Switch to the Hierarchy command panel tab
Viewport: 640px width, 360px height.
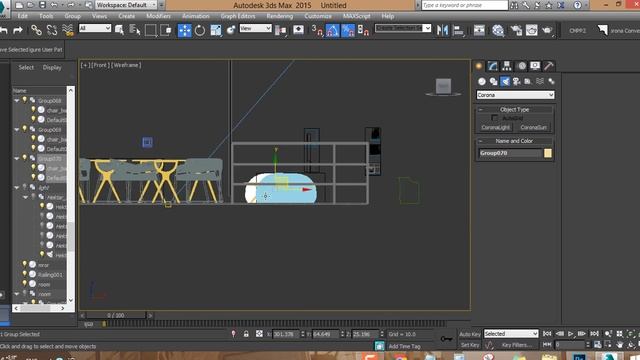click(507, 66)
